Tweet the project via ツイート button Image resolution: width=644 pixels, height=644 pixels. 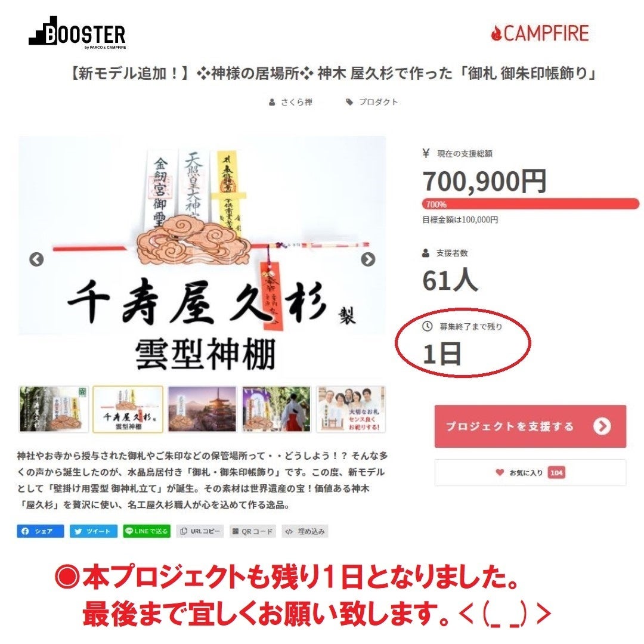point(93,531)
